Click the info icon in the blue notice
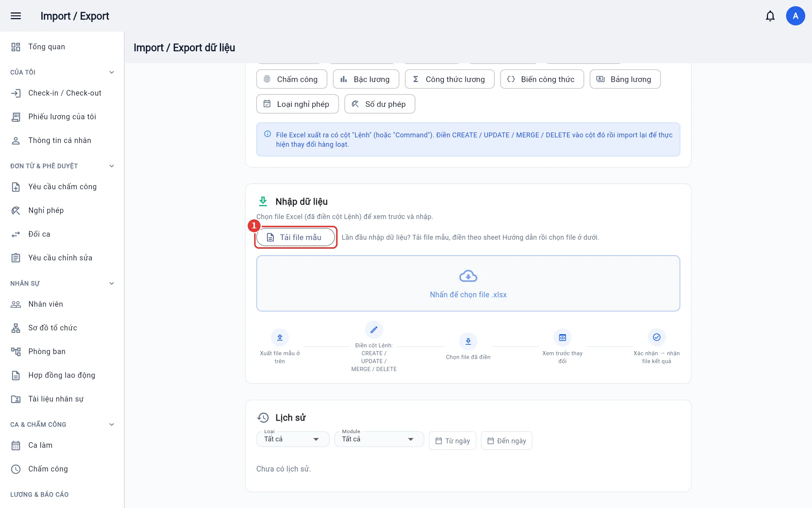The width and height of the screenshot is (812, 508). (267, 134)
